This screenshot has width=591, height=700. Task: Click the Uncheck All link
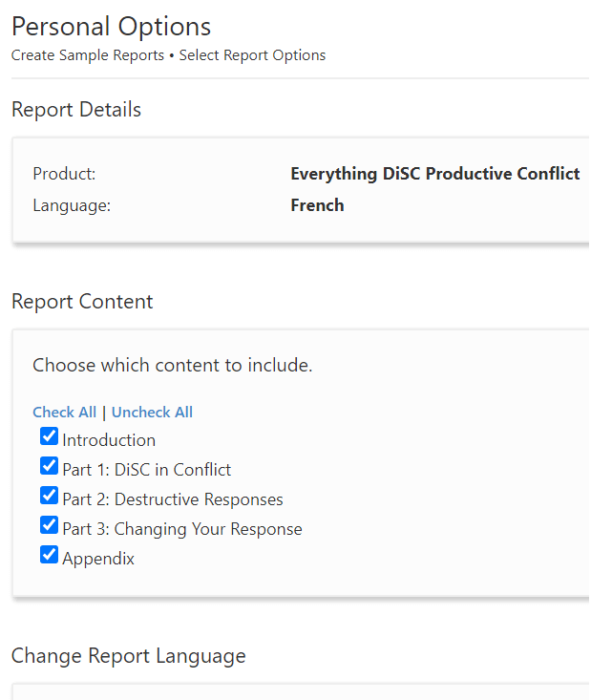(152, 412)
